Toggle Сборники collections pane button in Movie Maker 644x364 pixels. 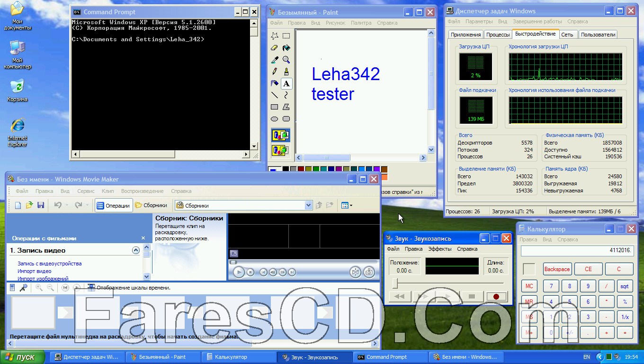(152, 205)
